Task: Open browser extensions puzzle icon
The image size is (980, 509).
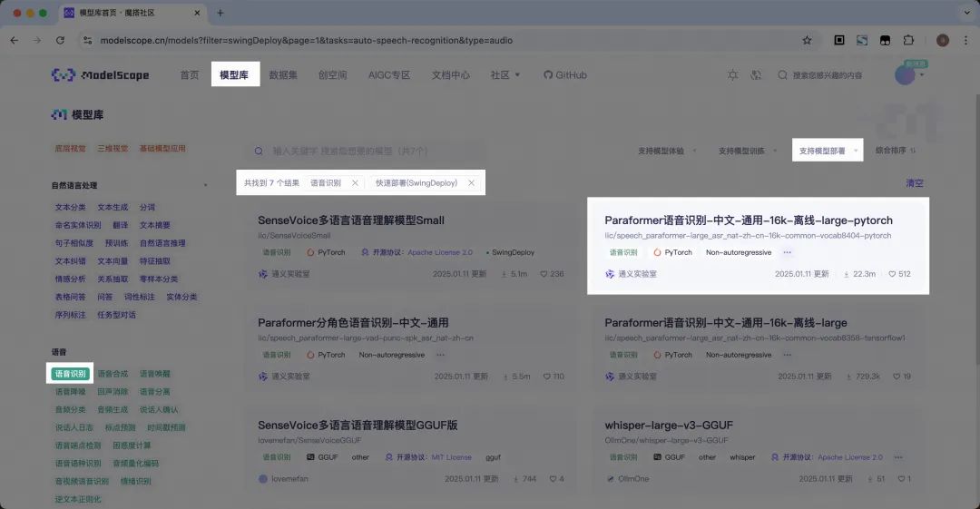Action: pos(908,40)
